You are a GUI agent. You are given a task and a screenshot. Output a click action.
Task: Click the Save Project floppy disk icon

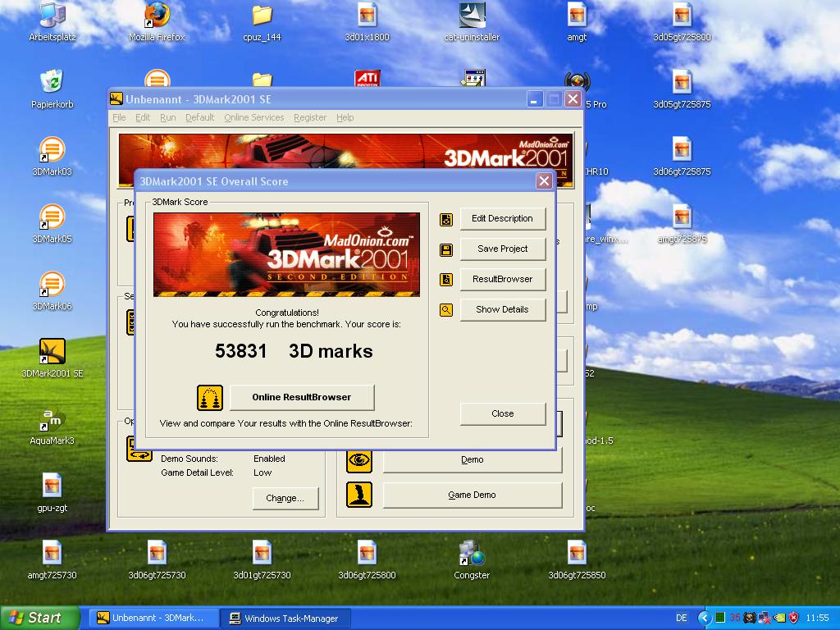[446, 249]
